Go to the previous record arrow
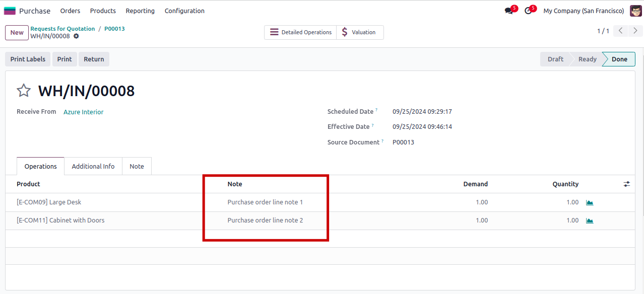 [x=621, y=31]
